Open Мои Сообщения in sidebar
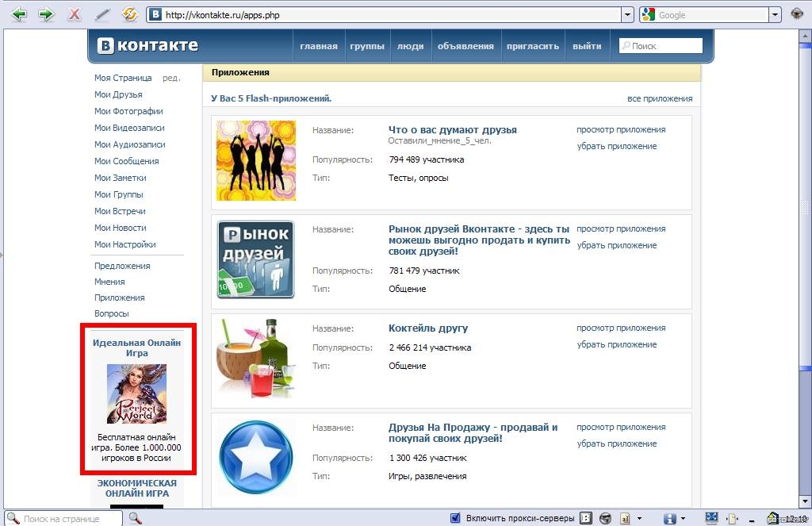The height and width of the screenshot is (526, 812). pos(126,161)
